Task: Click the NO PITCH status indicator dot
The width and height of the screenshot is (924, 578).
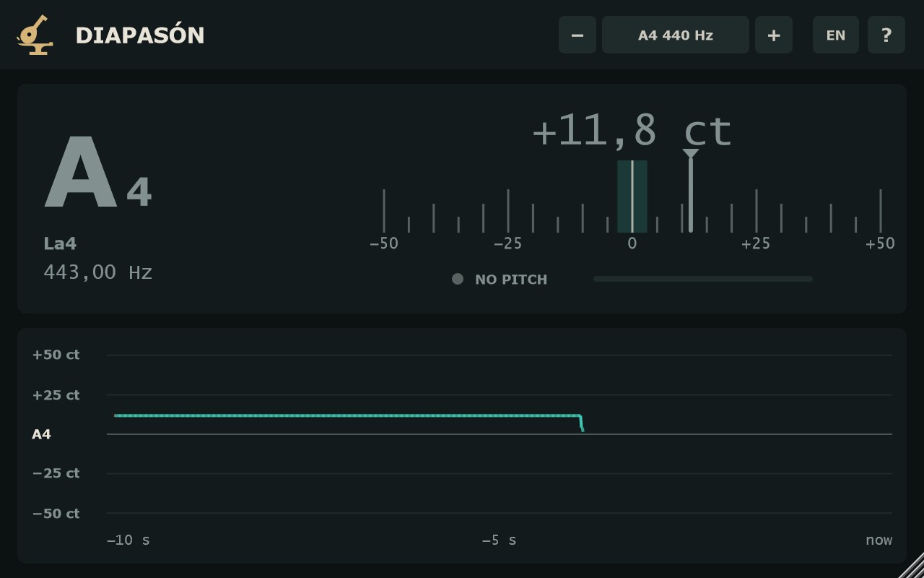Action: pyautogui.click(x=458, y=279)
